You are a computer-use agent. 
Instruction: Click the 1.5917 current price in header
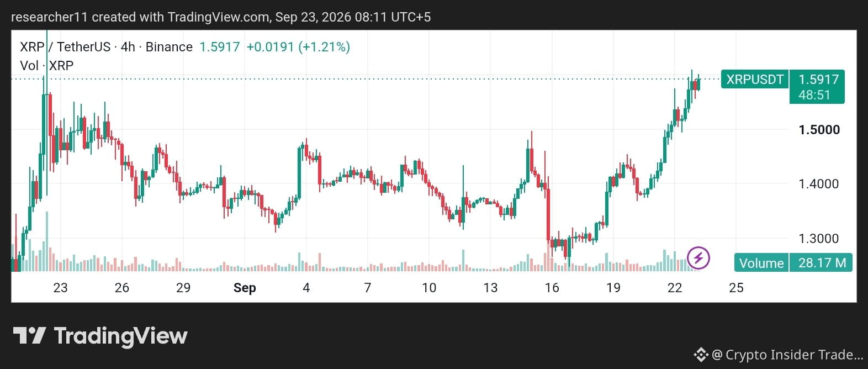(x=219, y=47)
